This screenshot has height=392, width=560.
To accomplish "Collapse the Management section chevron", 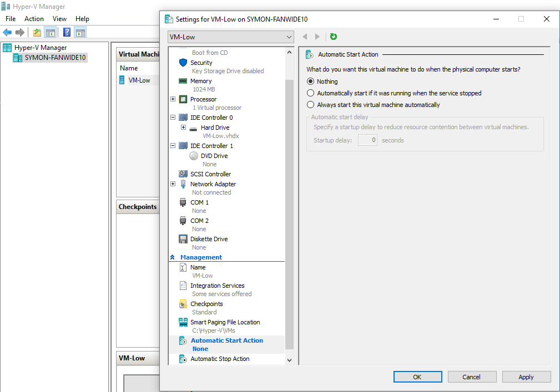I will click(x=173, y=257).
